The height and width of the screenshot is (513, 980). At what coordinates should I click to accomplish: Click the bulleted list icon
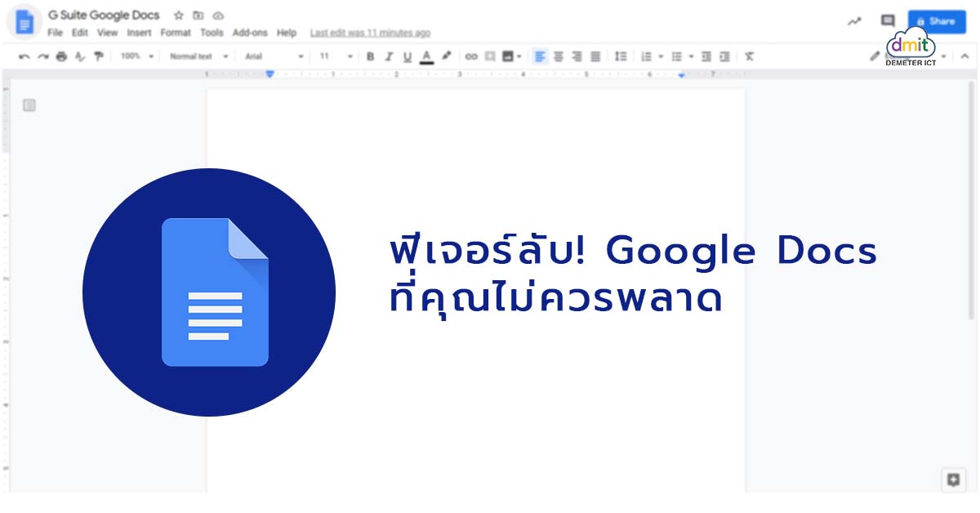coord(677,56)
